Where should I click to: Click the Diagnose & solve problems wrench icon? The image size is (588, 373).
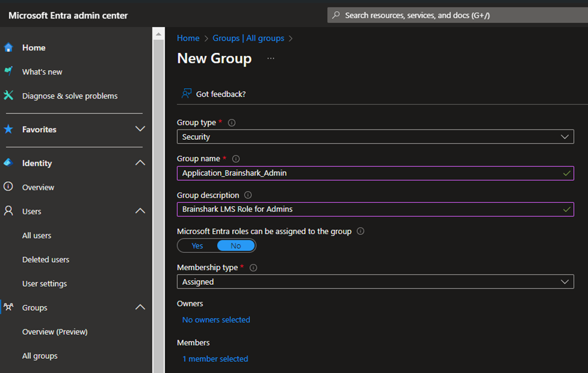pyautogui.click(x=8, y=96)
